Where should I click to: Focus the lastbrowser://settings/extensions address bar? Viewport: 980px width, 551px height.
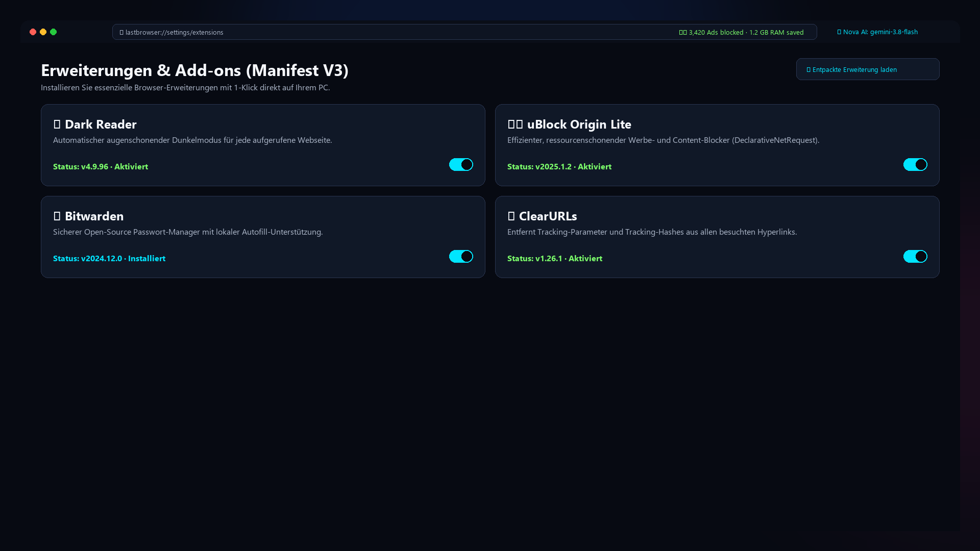(x=464, y=32)
